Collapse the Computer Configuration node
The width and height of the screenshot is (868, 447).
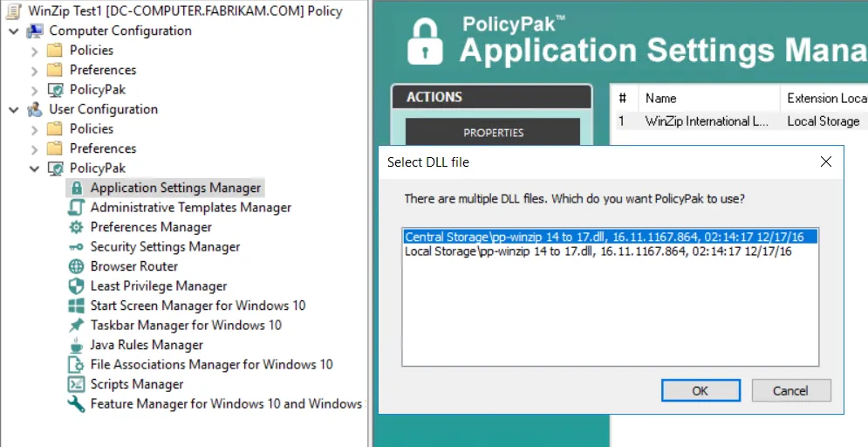click(x=14, y=31)
